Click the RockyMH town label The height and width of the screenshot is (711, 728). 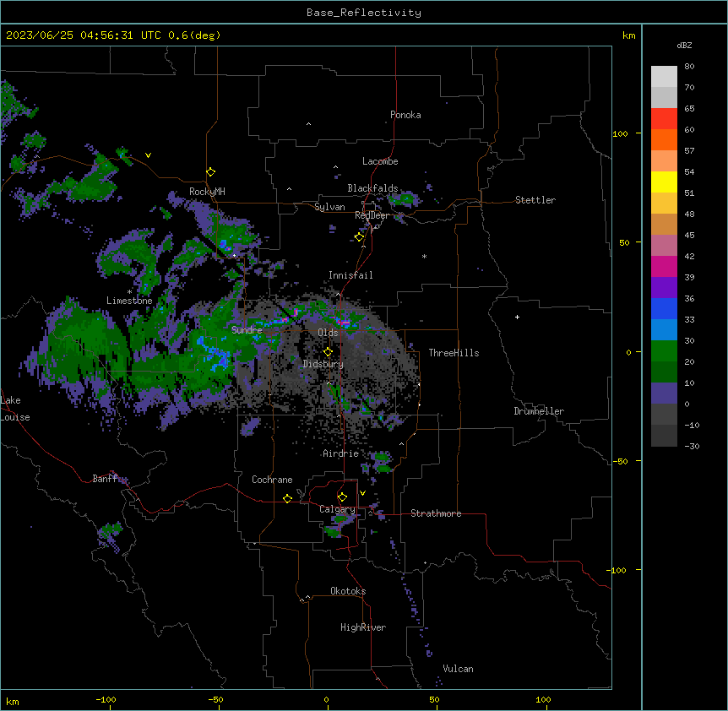point(207,191)
